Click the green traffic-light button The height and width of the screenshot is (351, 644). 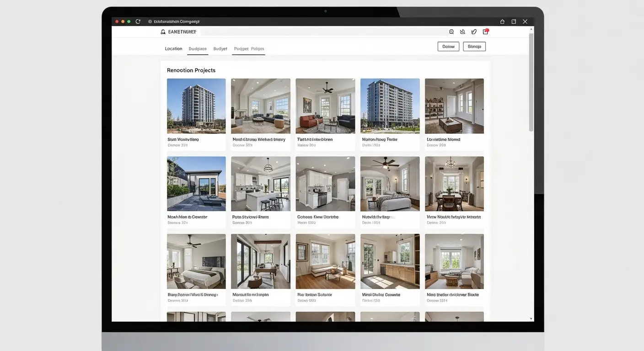click(129, 21)
